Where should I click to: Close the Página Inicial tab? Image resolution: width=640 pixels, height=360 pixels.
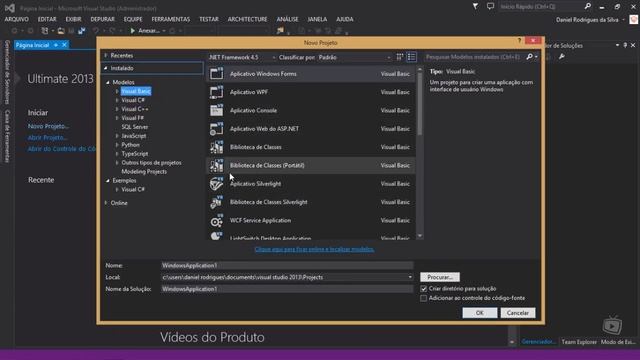coord(64,45)
